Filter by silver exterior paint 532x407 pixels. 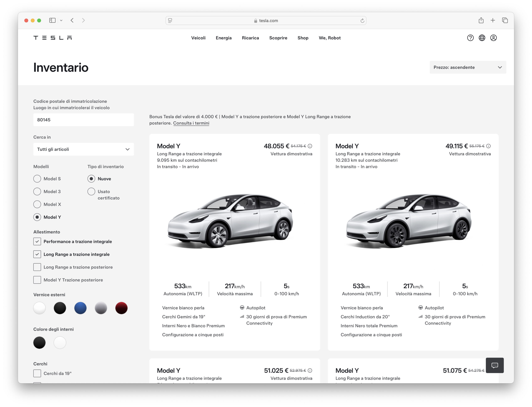click(x=101, y=308)
